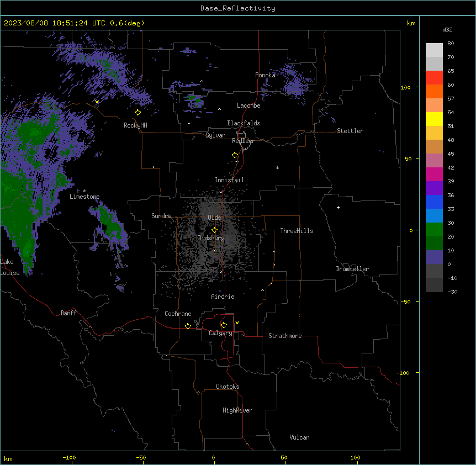476x465 pixels.
Task: Click the 45 dBZ legend value
Action: coord(451,154)
